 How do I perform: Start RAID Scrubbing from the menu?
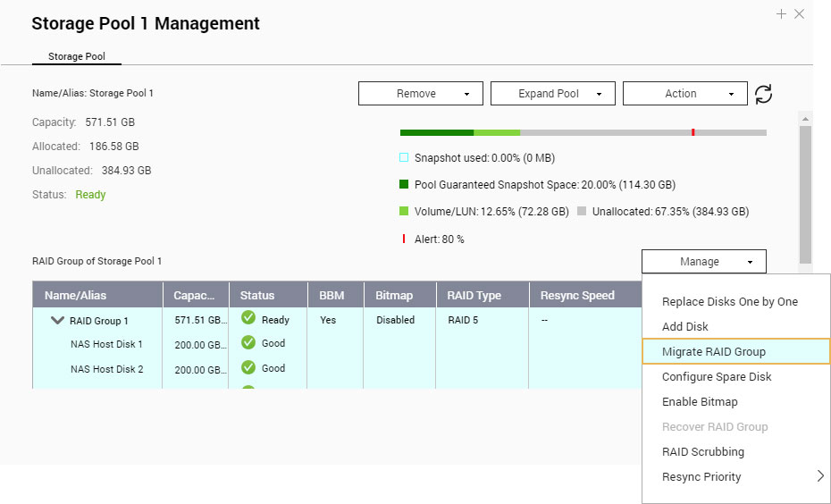coord(702,452)
